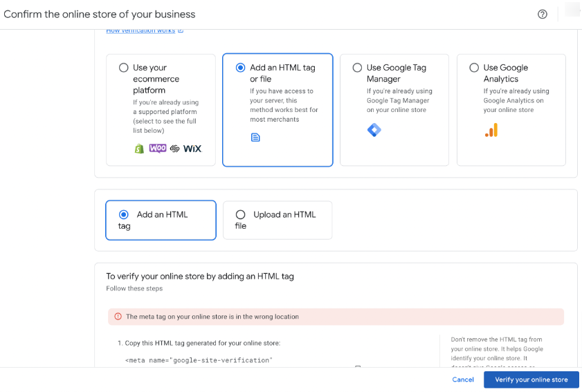The width and height of the screenshot is (582, 392).
Task: Click the WooCommerce logo icon
Action: 158,149
